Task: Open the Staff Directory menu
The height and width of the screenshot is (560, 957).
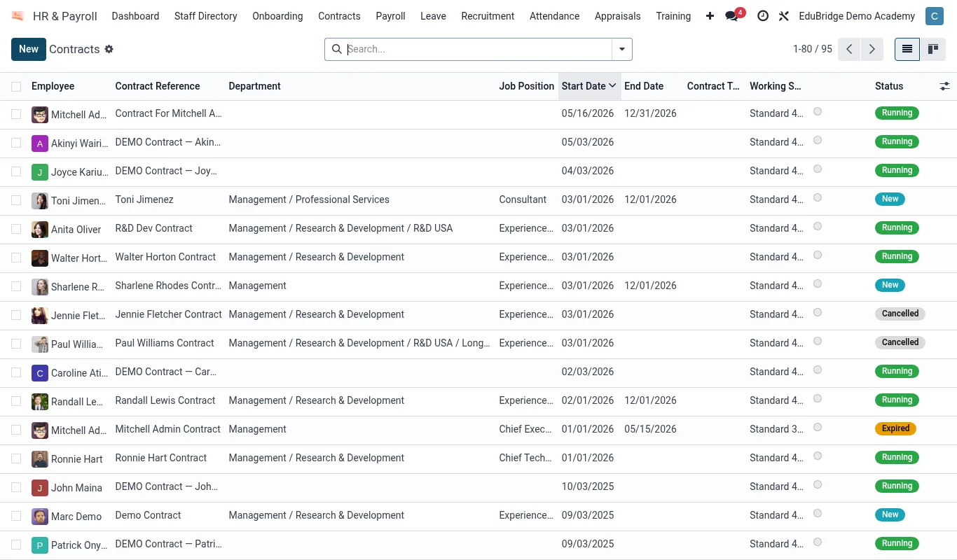Action: pyautogui.click(x=206, y=16)
